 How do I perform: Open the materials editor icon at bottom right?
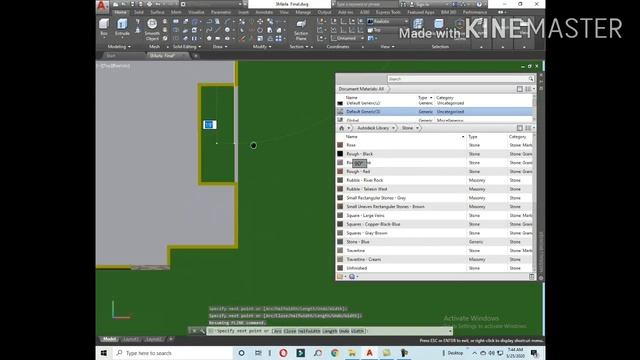(x=531, y=277)
